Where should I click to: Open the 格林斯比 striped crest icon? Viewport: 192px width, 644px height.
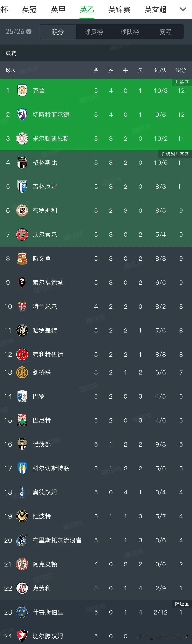coord(22,163)
